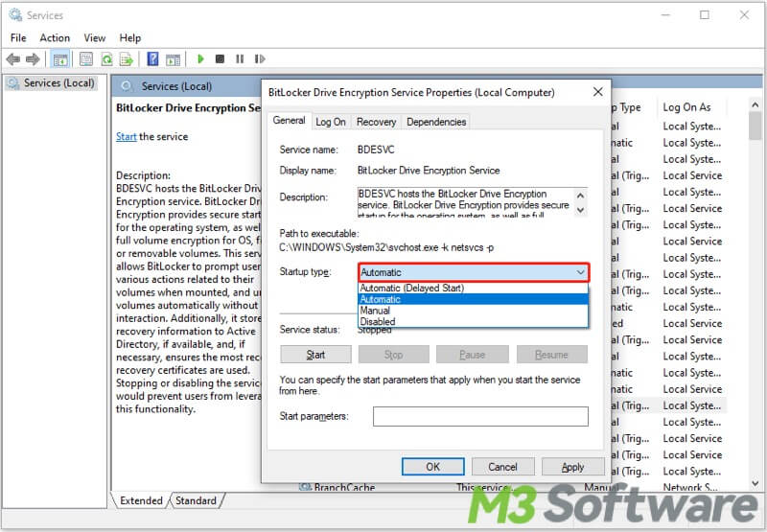Switch to the Standard view tab
The image size is (767, 532).
pyautogui.click(x=197, y=500)
